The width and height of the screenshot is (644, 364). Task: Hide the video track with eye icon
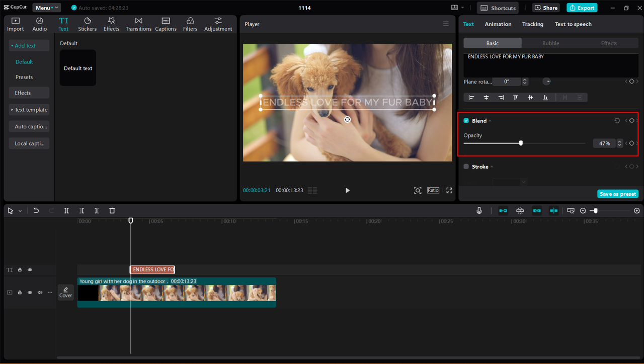30,293
